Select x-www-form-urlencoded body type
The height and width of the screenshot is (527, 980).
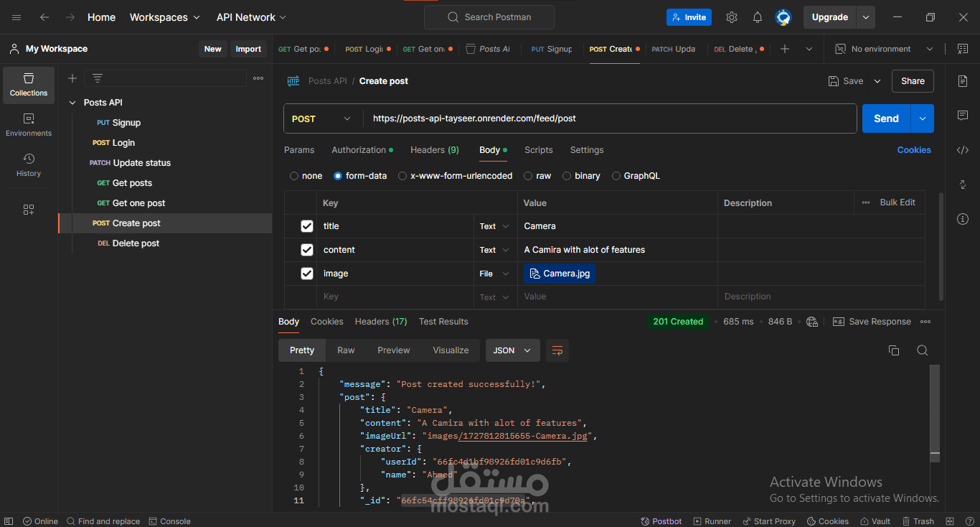coord(402,176)
